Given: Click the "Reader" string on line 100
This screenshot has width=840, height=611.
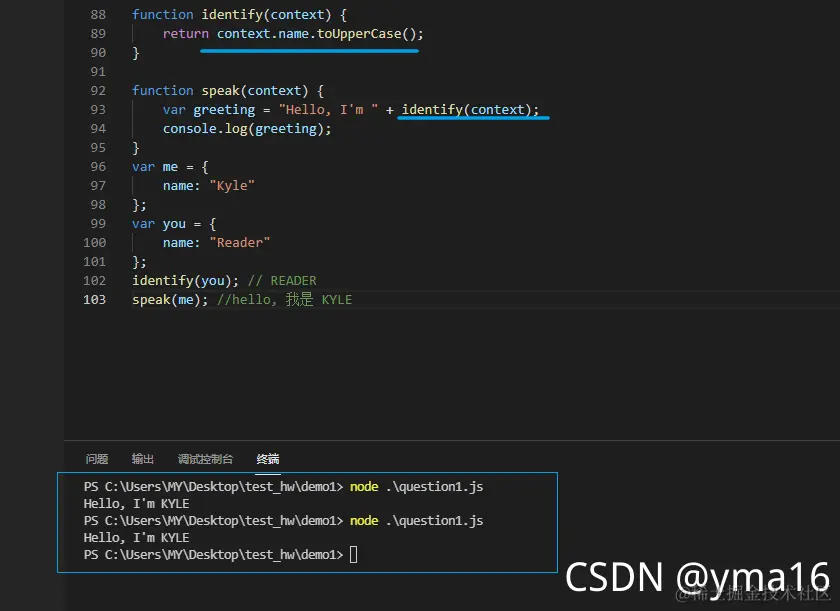Looking at the screenshot, I should [x=239, y=243].
